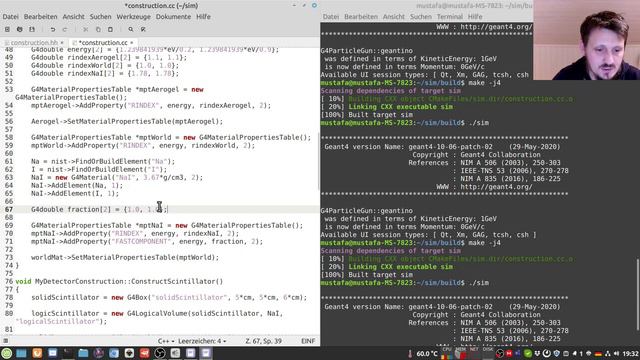Select the *construction.cc tab
The image size is (640, 360).
tap(103, 42)
